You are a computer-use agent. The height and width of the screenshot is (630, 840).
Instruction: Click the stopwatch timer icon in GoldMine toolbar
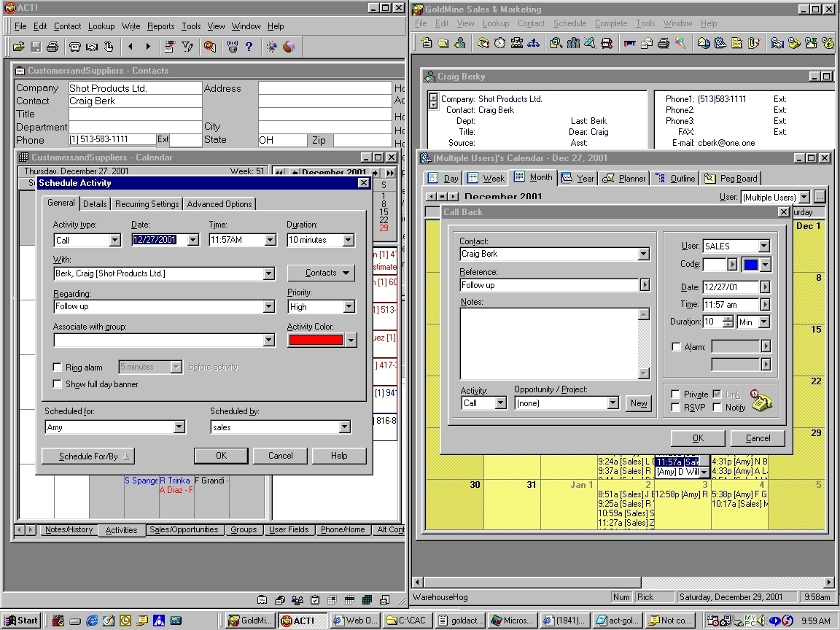click(x=499, y=43)
